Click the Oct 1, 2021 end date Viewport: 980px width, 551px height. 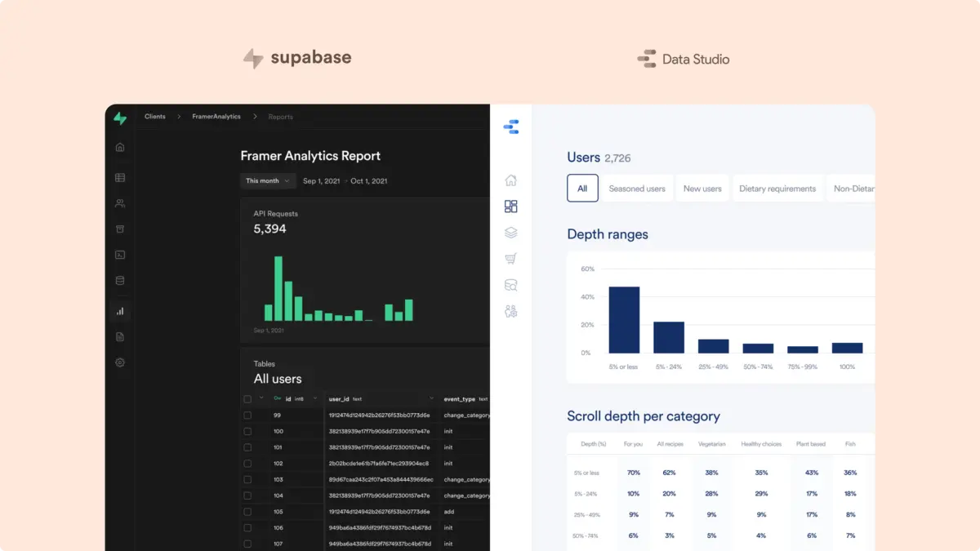[x=369, y=181]
